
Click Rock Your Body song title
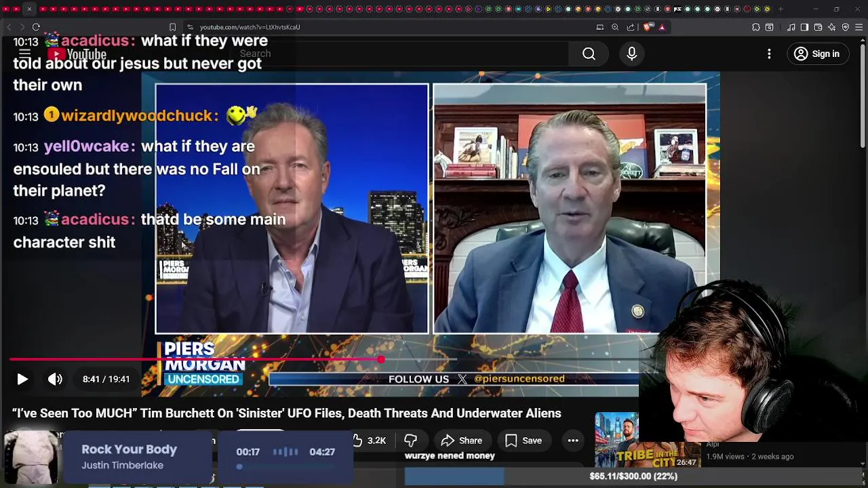129,449
